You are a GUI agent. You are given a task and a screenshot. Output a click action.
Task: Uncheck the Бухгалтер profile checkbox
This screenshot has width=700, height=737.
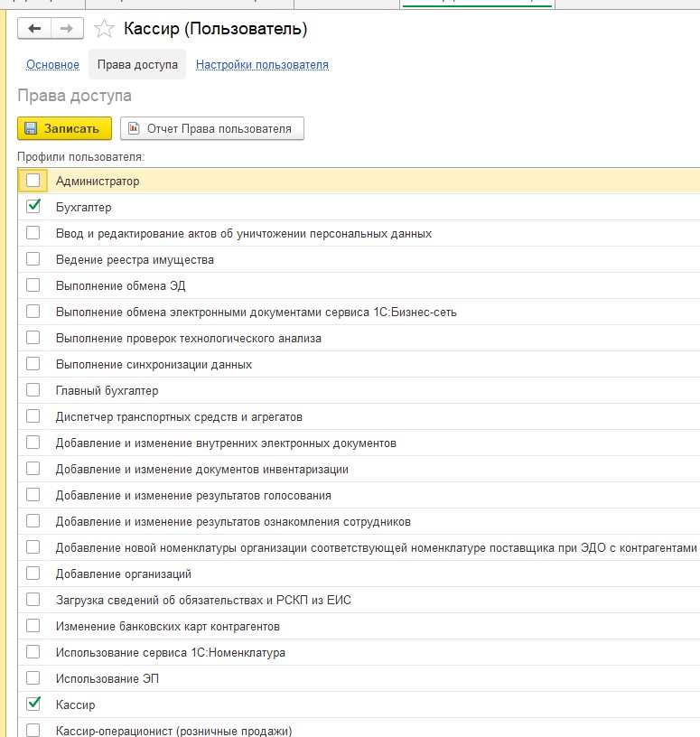(33, 206)
